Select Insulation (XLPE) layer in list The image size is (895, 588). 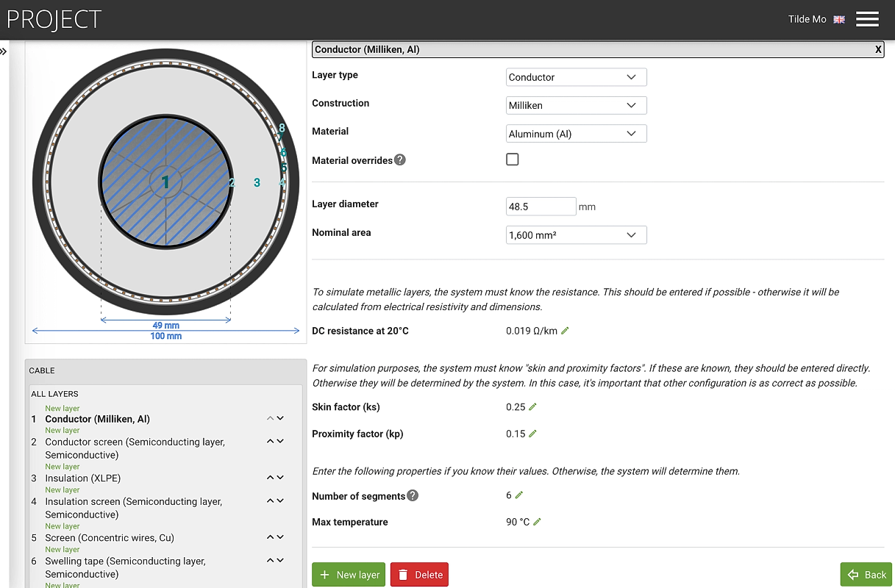coord(83,478)
